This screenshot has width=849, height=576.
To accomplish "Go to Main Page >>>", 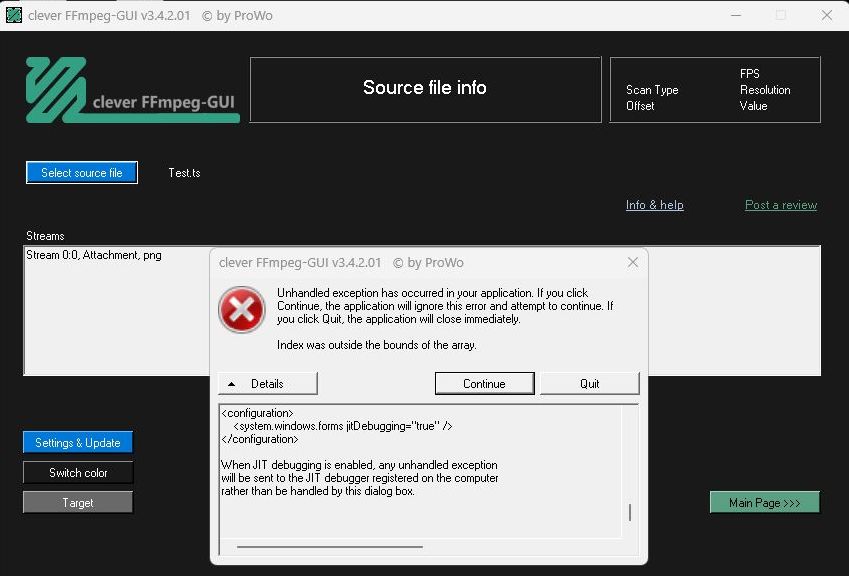I will pos(765,503).
